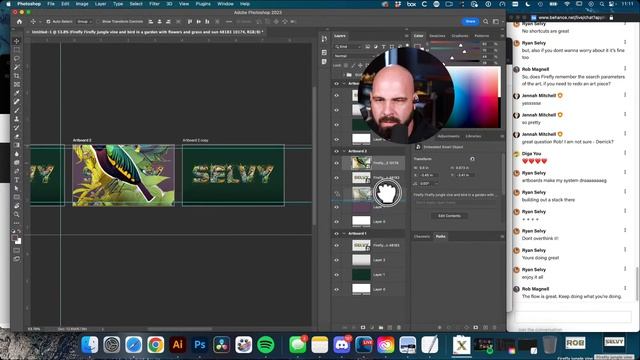The height and width of the screenshot is (360, 640).
Task: Open the Window menu
Action: pos(225,4)
